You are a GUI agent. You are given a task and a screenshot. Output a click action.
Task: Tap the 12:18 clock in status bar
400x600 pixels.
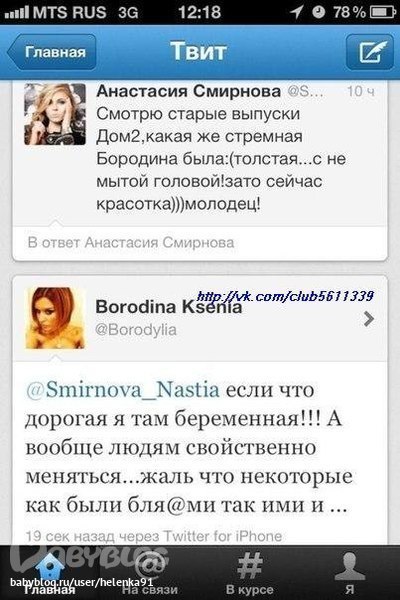[x=199, y=12]
